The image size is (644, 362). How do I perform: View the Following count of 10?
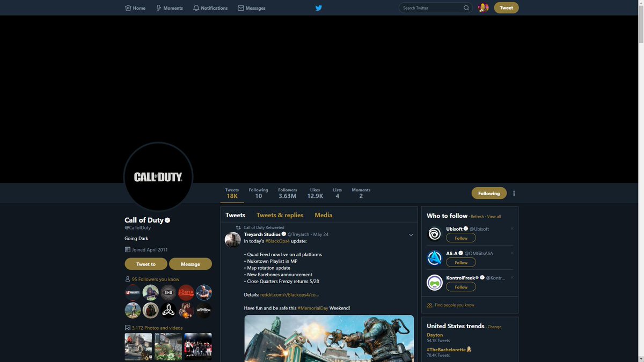258,194
